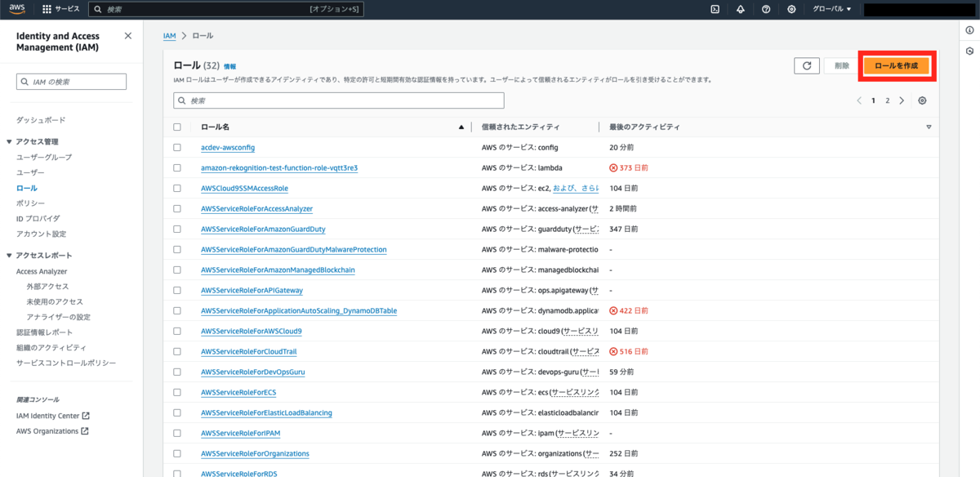Open the notifications bell
The height and width of the screenshot is (477, 980).
(741, 9)
